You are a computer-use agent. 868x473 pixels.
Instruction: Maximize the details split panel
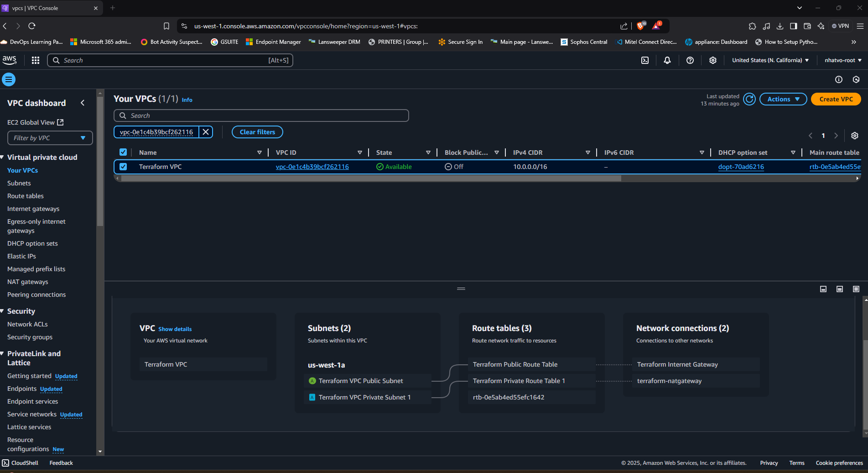click(856, 289)
